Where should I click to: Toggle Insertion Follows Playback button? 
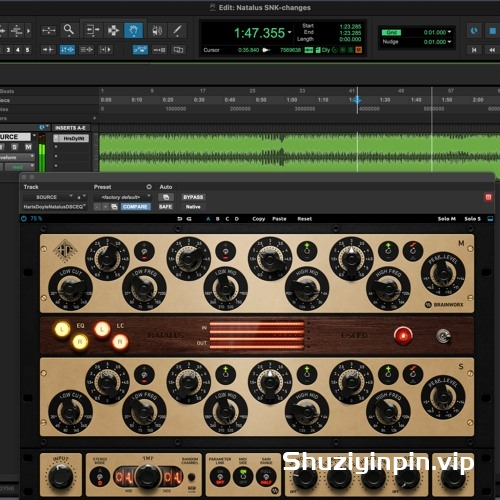[106, 50]
